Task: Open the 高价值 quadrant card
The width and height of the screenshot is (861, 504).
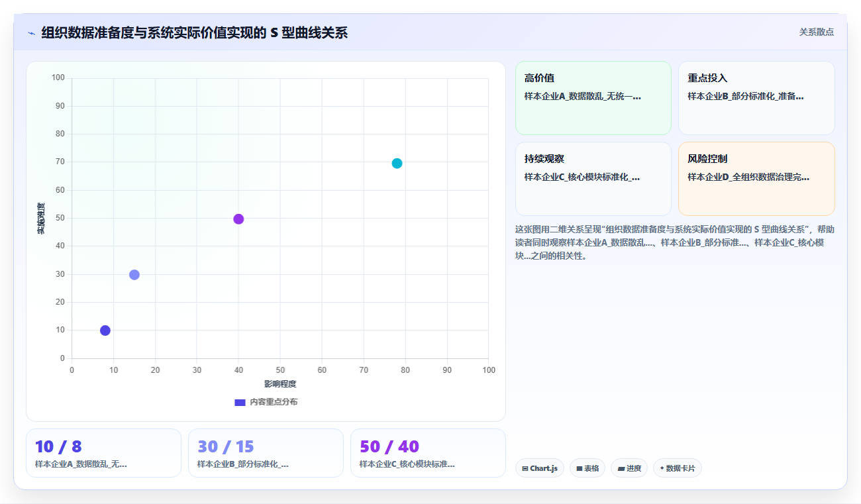Action: click(593, 98)
